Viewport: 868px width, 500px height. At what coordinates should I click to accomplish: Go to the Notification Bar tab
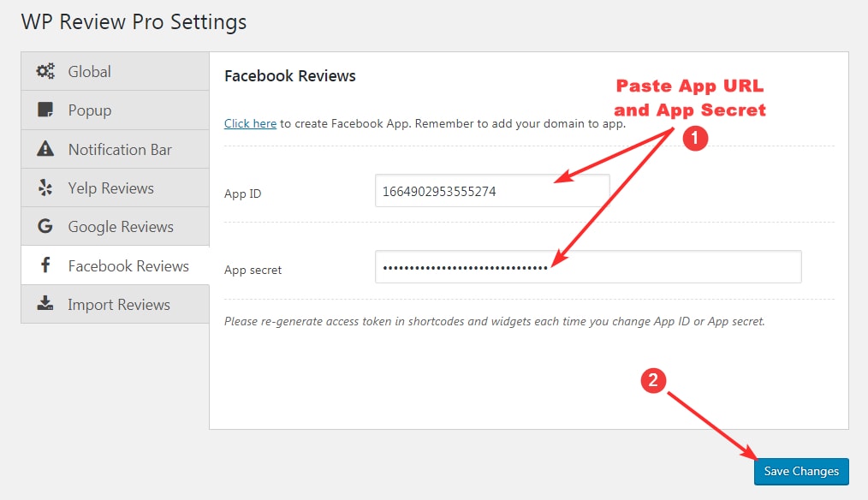pos(120,150)
